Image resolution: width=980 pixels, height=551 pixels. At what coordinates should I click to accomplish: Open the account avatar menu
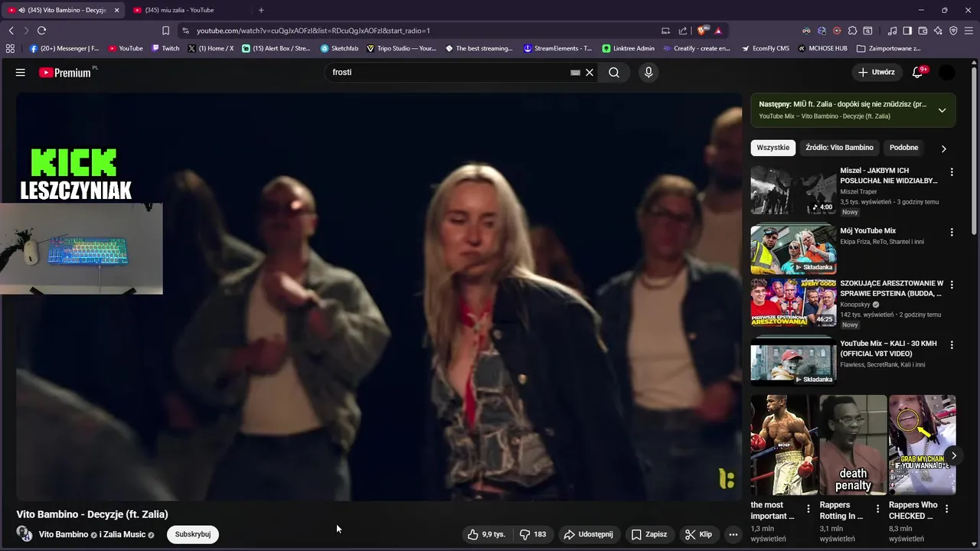(x=947, y=72)
